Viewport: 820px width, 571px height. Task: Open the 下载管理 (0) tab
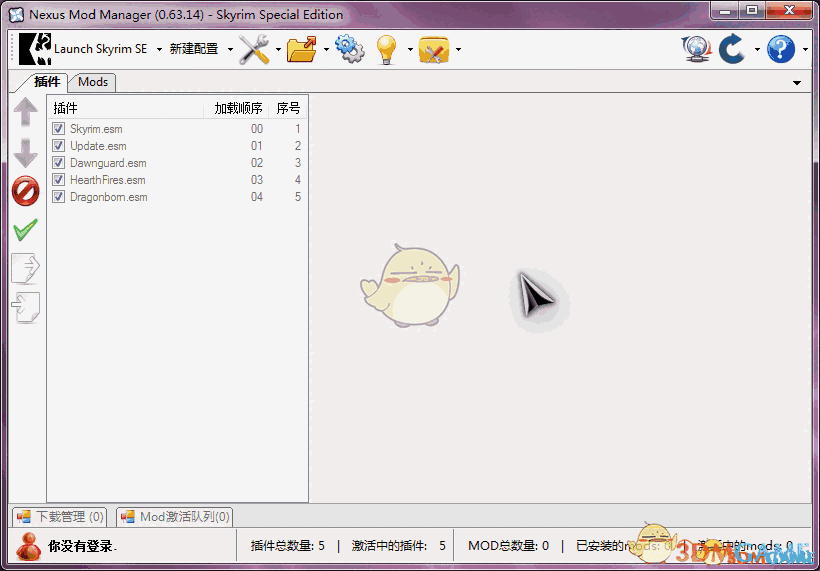(60, 517)
